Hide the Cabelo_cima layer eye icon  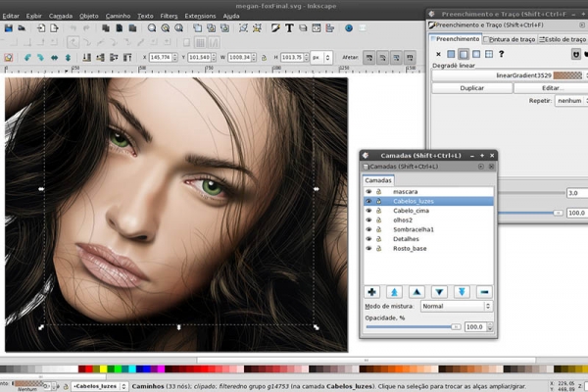[x=368, y=211]
